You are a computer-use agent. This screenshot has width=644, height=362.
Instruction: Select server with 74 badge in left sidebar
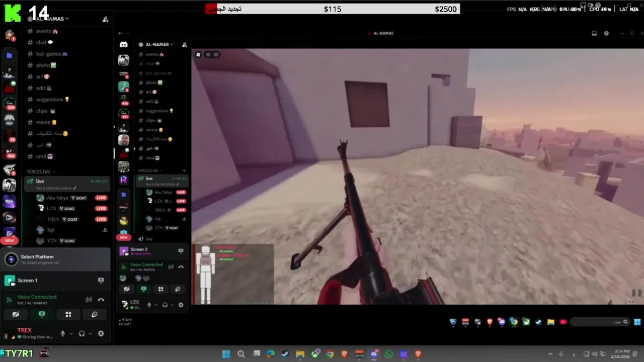[x=9, y=136]
